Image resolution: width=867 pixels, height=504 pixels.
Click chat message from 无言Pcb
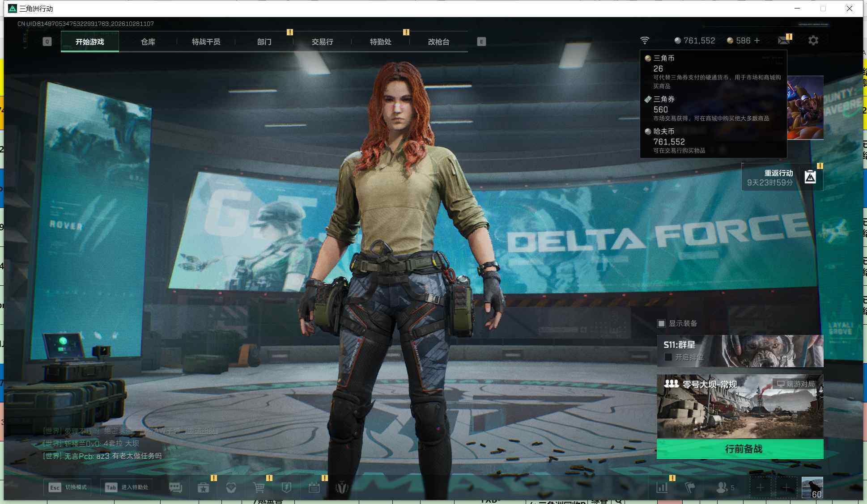pyautogui.click(x=102, y=456)
